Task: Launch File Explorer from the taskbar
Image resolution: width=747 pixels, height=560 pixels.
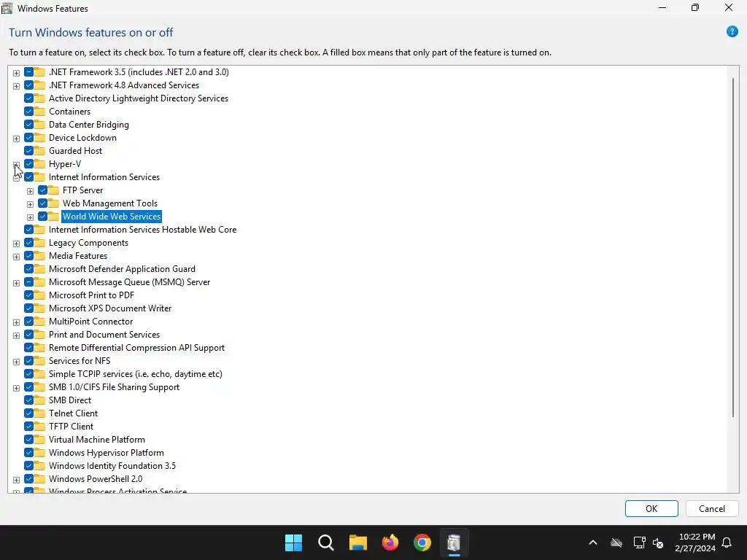Action: [357, 542]
